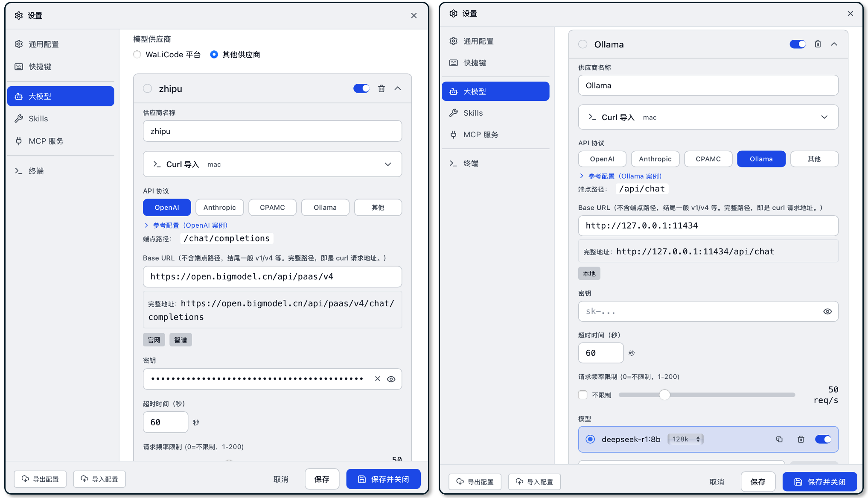The height and width of the screenshot is (498, 868).
Task: Click the 本地 tag under Ollama address
Action: click(589, 273)
